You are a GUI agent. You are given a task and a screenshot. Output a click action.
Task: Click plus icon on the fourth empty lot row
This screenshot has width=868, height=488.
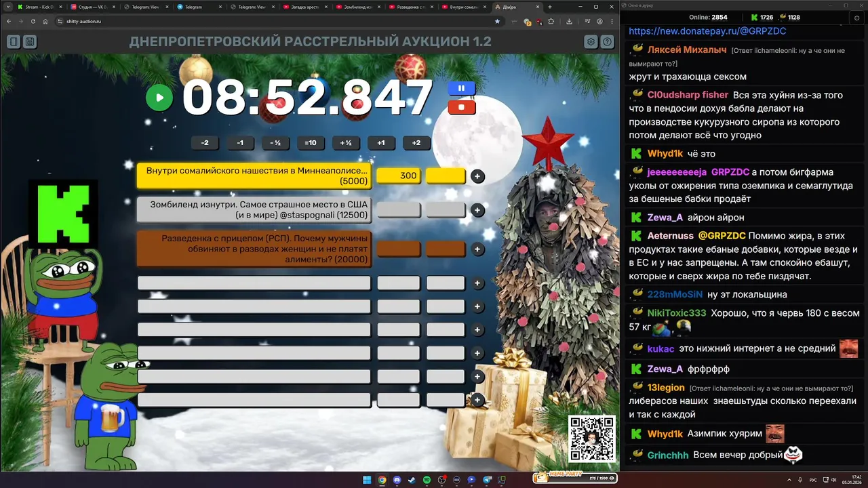coord(477,353)
